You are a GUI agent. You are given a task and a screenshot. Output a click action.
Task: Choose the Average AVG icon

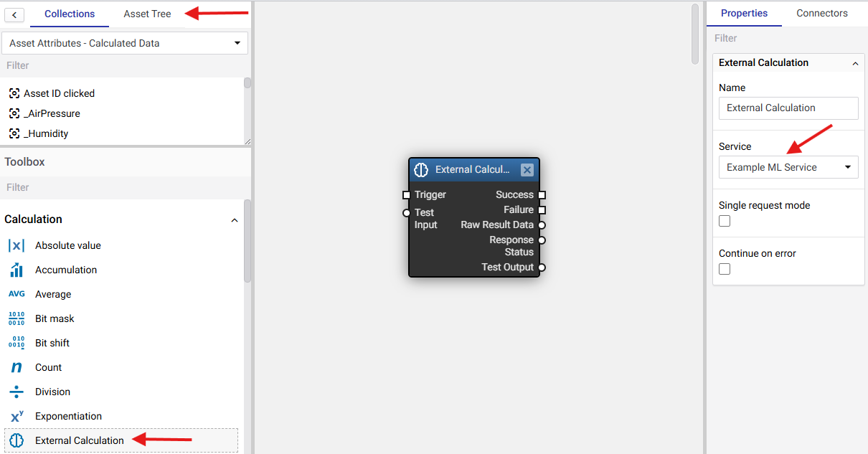(x=16, y=294)
